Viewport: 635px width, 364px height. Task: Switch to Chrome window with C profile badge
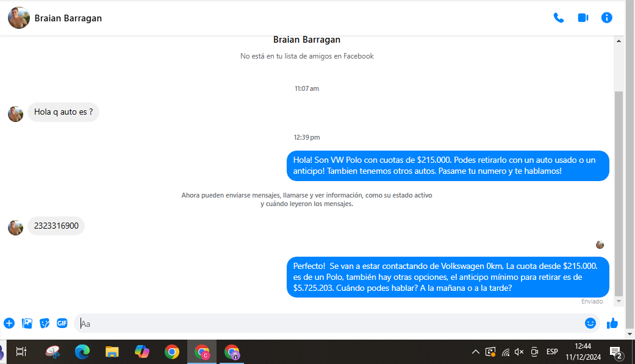tap(202, 352)
